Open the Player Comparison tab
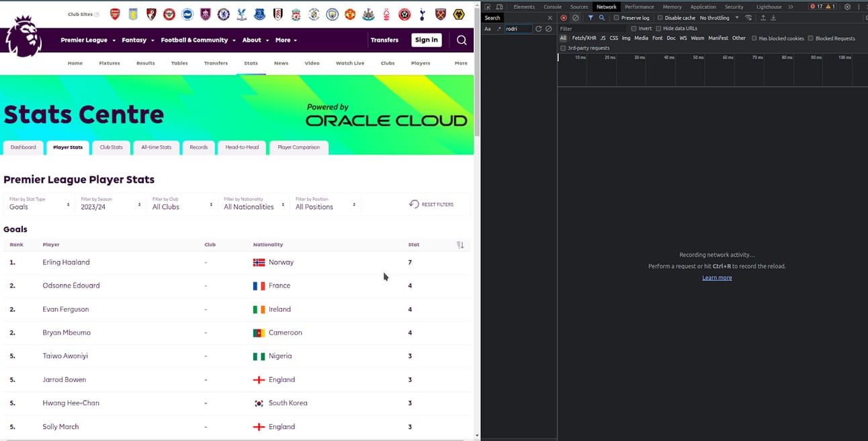The height and width of the screenshot is (441, 868). tap(299, 147)
